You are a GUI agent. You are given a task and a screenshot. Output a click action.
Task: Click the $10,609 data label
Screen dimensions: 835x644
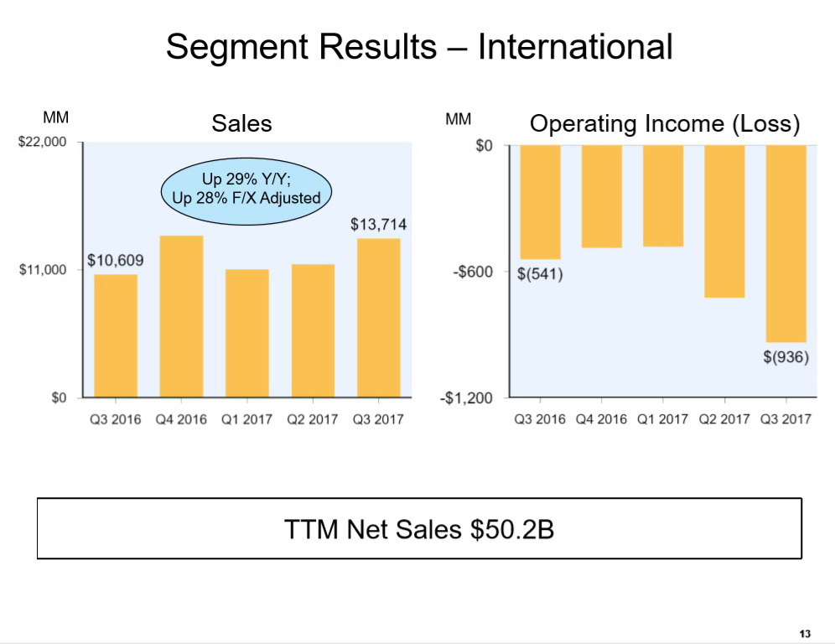[x=116, y=261]
